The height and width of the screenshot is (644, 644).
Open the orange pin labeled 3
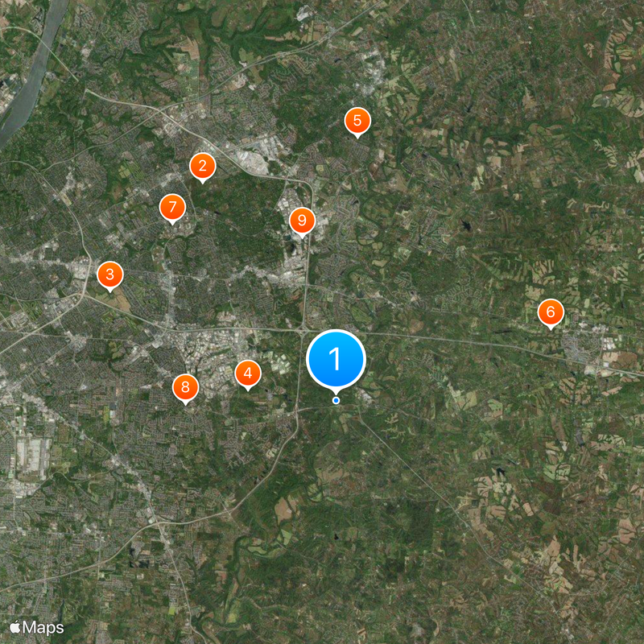click(x=110, y=275)
